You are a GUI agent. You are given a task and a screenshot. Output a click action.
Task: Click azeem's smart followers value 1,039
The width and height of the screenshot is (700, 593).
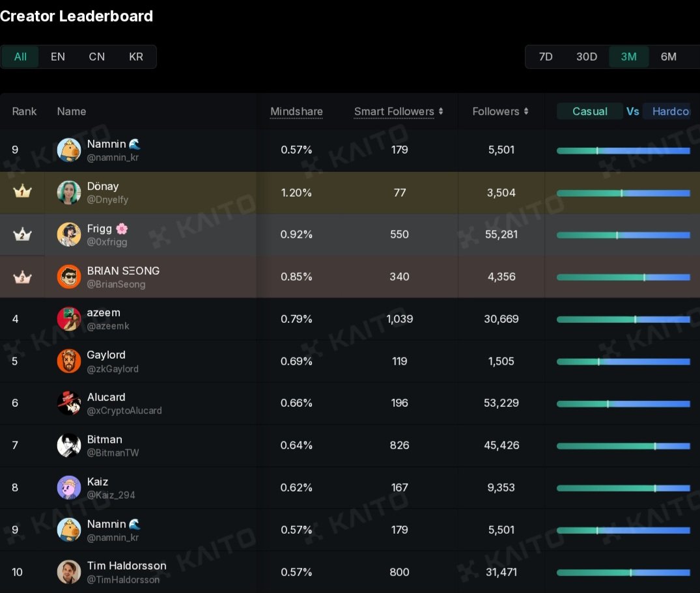tap(400, 319)
